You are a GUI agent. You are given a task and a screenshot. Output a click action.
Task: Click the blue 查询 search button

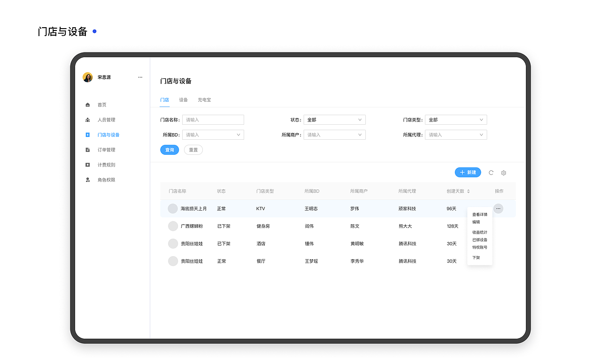170,150
